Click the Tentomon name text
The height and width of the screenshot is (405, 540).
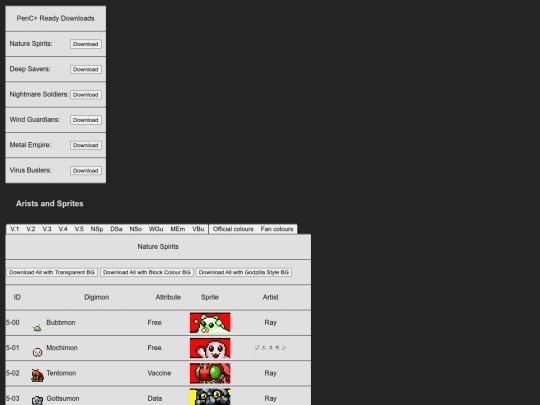(x=61, y=373)
